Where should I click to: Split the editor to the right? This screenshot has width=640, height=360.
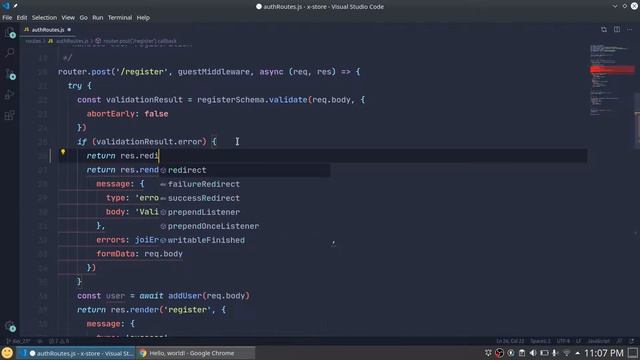click(617, 29)
